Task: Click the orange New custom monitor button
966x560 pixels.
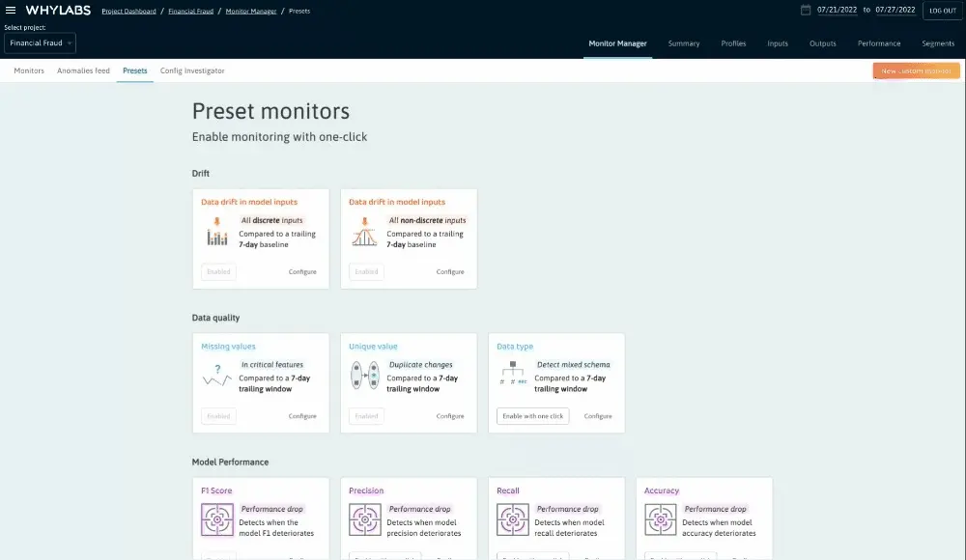Action: (x=916, y=70)
